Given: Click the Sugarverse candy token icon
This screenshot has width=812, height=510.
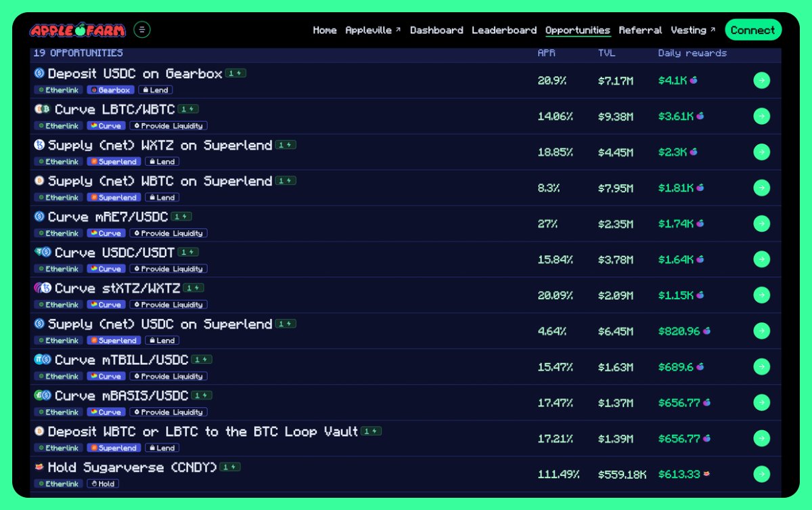Looking at the screenshot, I should [x=39, y=467].
